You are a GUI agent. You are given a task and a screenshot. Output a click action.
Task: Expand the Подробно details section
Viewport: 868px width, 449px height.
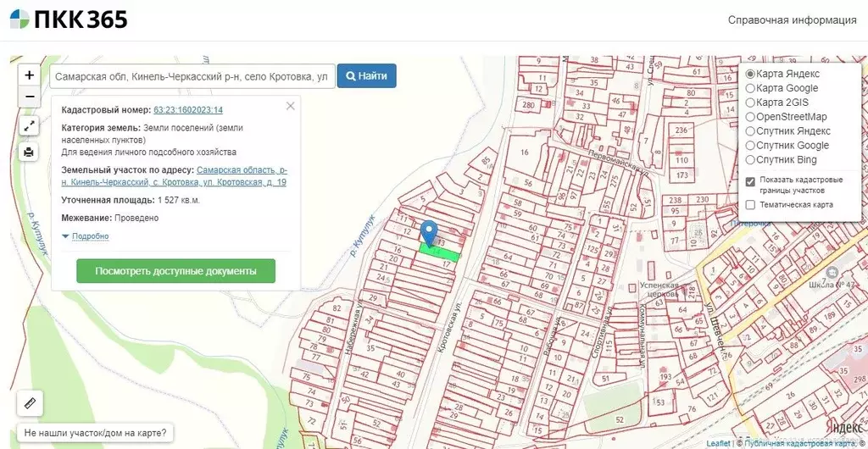click(x=86, y=236)
